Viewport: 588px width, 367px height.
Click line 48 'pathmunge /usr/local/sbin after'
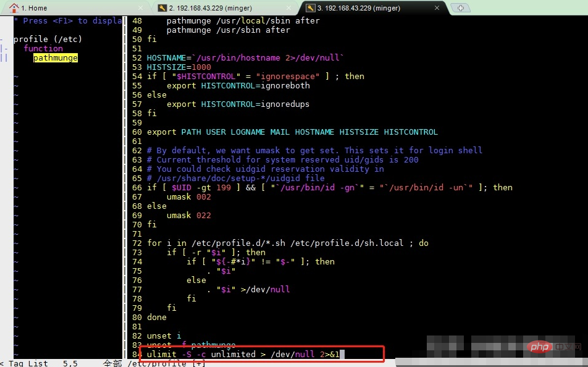pos(243,20)
